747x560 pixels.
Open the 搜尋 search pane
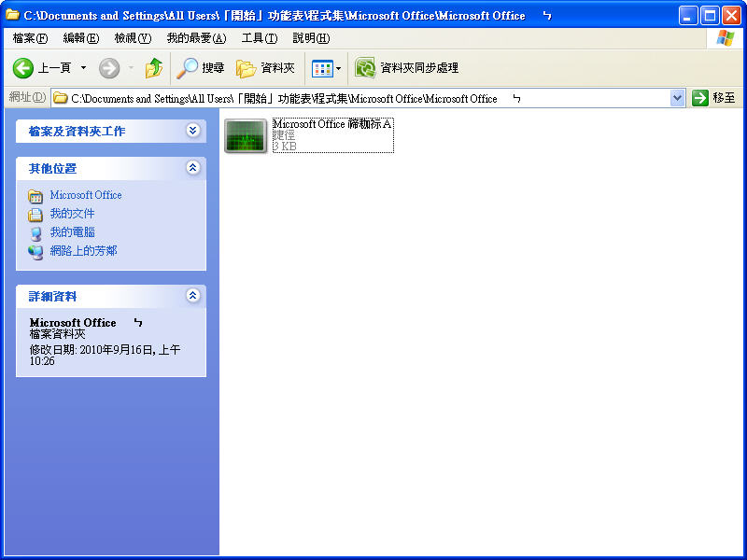200,68
